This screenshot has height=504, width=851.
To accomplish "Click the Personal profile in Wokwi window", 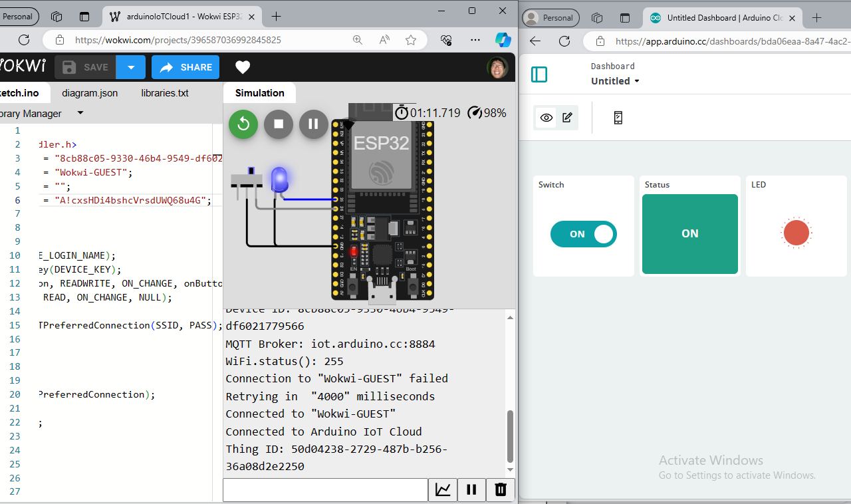I will [18, 17].
